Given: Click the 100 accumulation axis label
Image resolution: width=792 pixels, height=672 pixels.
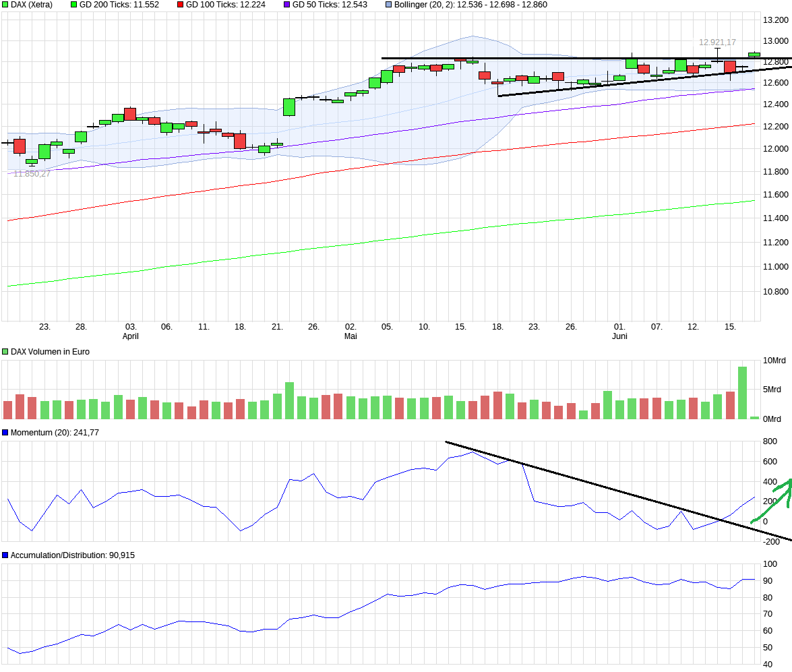Looking at the screenshot, I should coord(770,564).
